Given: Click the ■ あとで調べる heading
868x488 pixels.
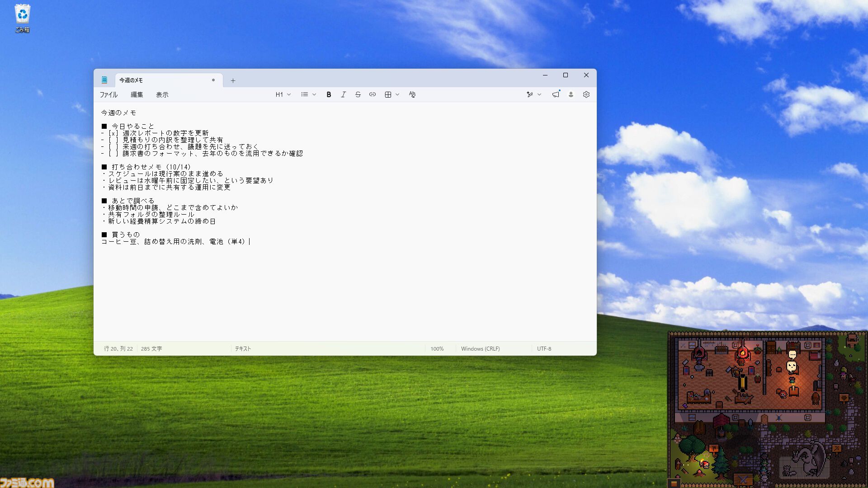Looking at the screenshot, I should pos(127,201).
